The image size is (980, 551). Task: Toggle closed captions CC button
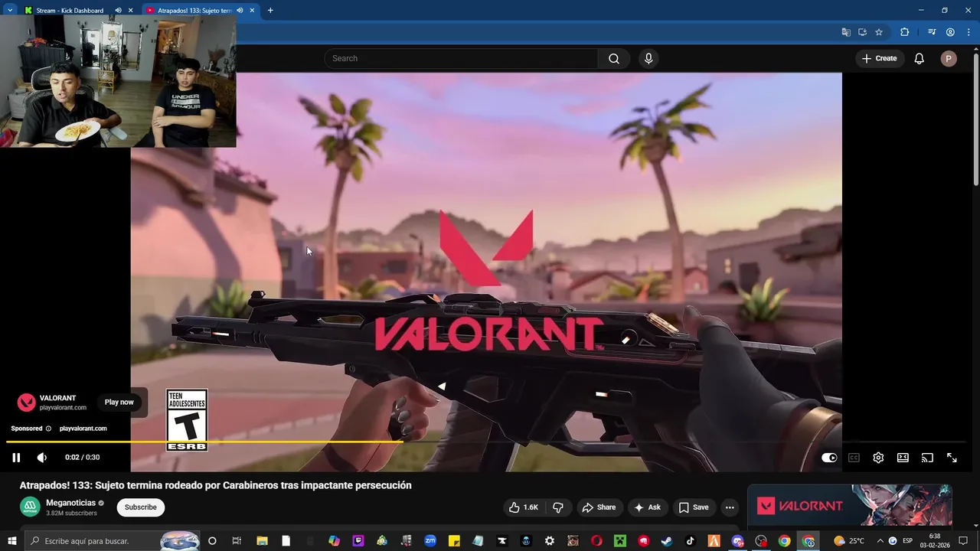[854, 458]
